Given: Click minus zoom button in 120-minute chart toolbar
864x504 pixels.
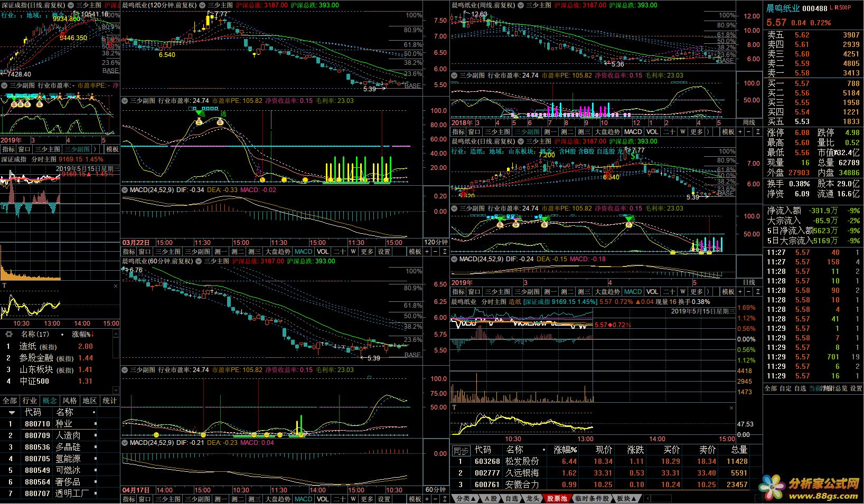Looking at the screenshot, I should tap(436, 252).
